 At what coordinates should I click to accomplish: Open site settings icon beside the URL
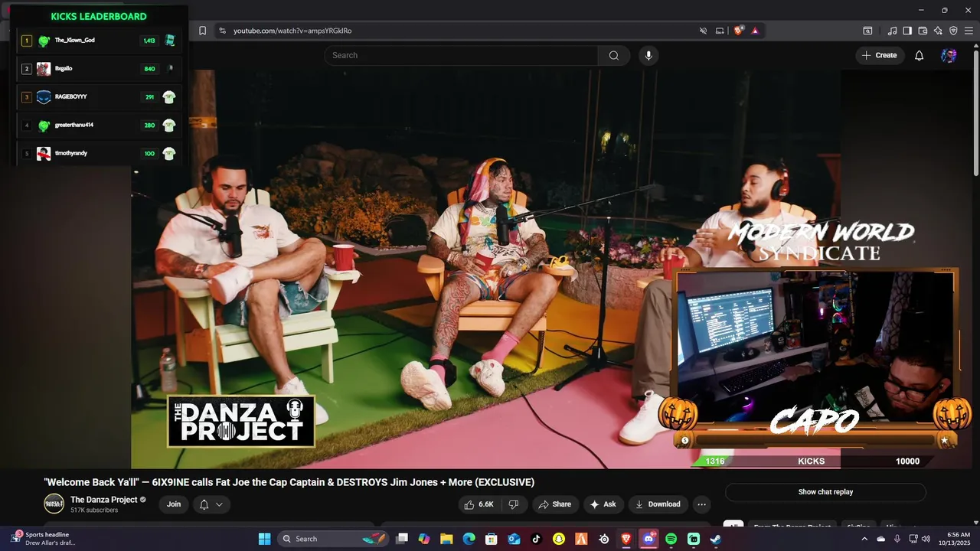click(x=222, y=31)
